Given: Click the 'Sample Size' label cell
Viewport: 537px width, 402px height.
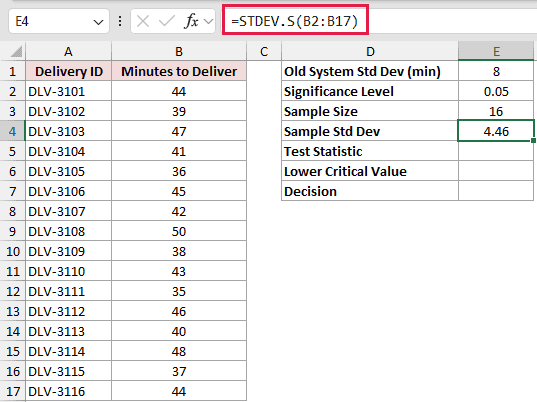Looking at the screenshot, I should pos(370,112).
